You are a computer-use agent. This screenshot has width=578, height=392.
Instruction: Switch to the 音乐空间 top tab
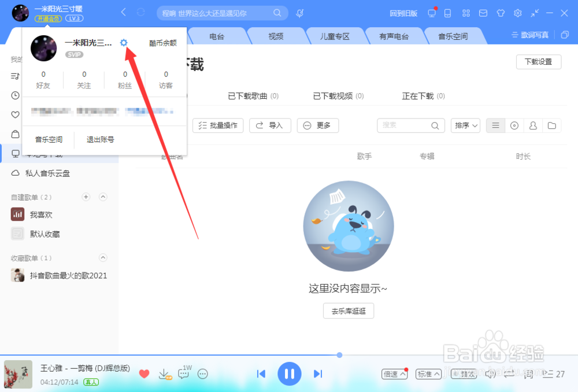[x=453, y=36]
